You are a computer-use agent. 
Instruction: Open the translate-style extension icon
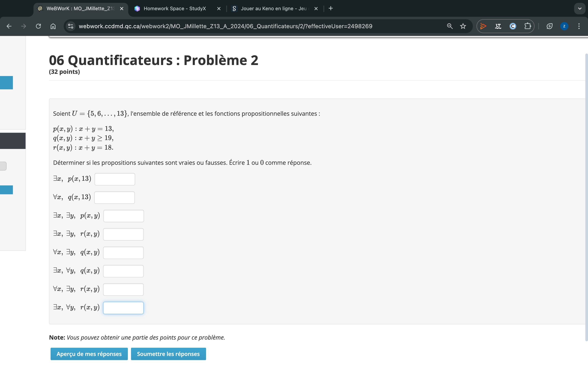pos(498,26)
